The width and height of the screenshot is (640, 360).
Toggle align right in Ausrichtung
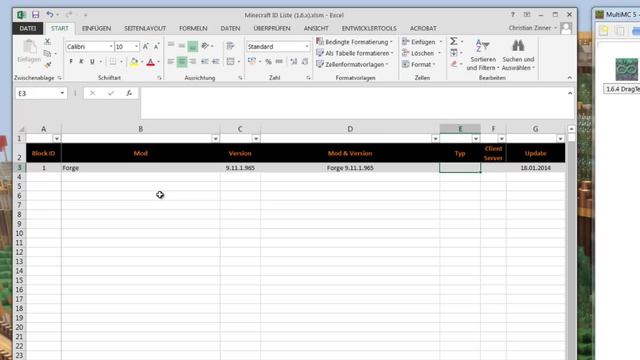[x=193, y=62]
